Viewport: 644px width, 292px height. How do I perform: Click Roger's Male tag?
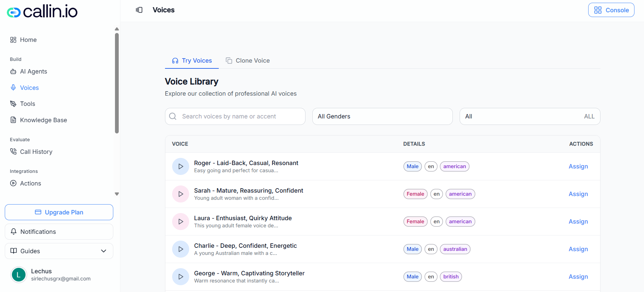point(413,166)
